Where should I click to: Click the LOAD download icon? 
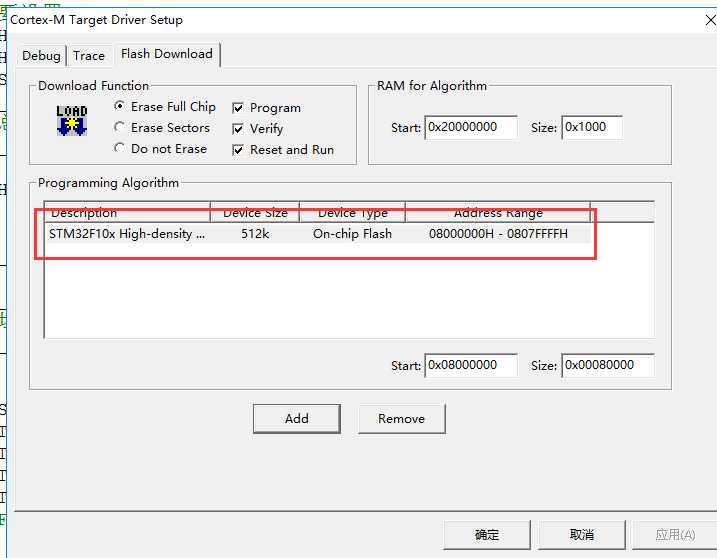click(72, 120)
